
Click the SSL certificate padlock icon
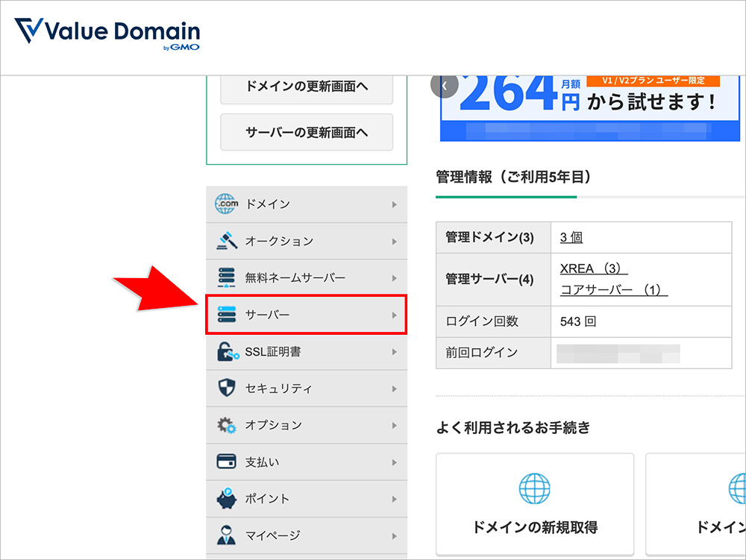(x=228, y=352)
